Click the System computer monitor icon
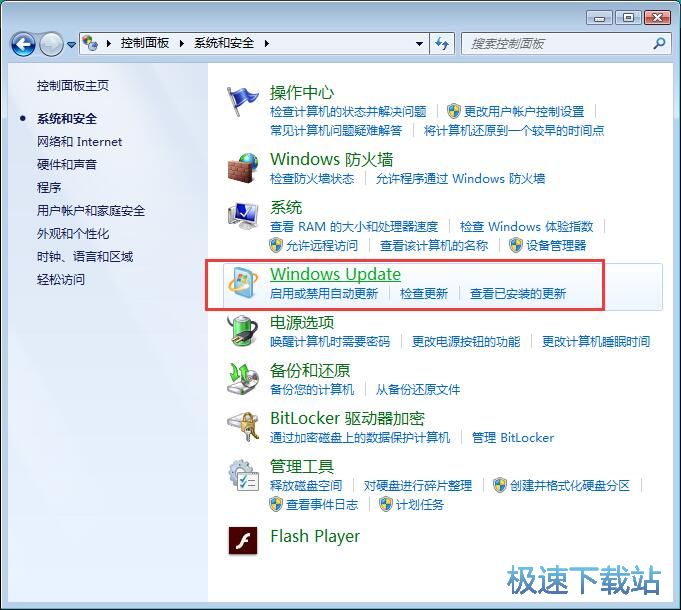681x610 pixels. [x=243, y=216]
